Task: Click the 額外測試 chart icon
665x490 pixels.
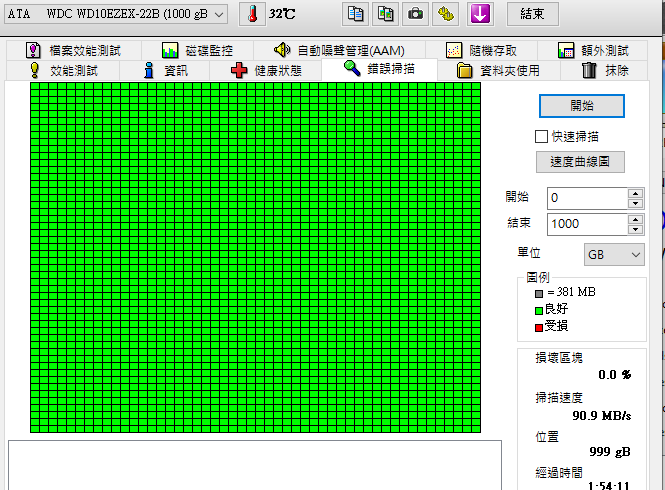Action: 566,50
